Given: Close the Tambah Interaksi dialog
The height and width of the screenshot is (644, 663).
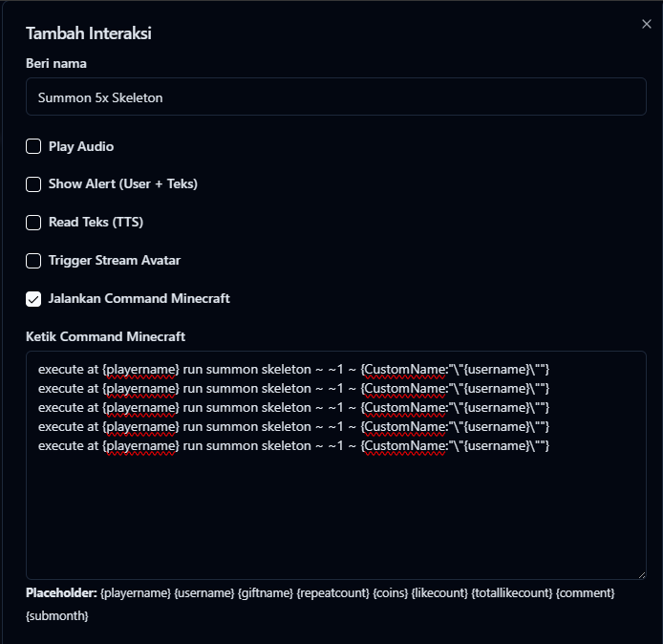Looking at the screenshot, I should point(646,24).
